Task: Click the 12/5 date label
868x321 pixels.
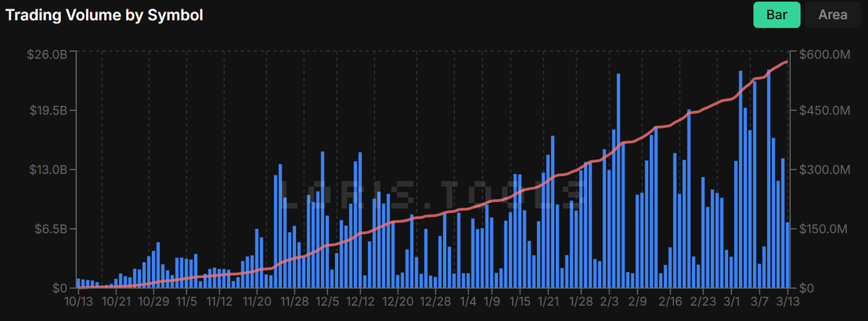Action: click(x=327, y=303)
